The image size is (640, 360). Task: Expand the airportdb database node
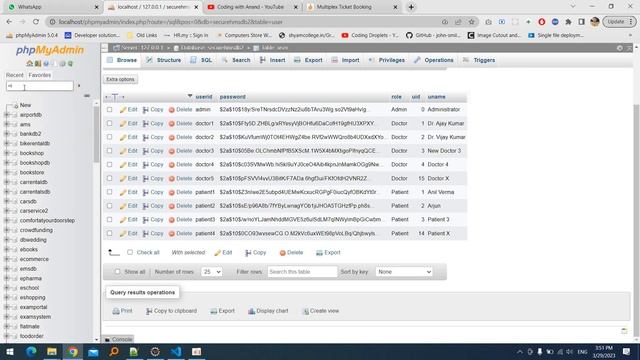click(x=7, y=115)
